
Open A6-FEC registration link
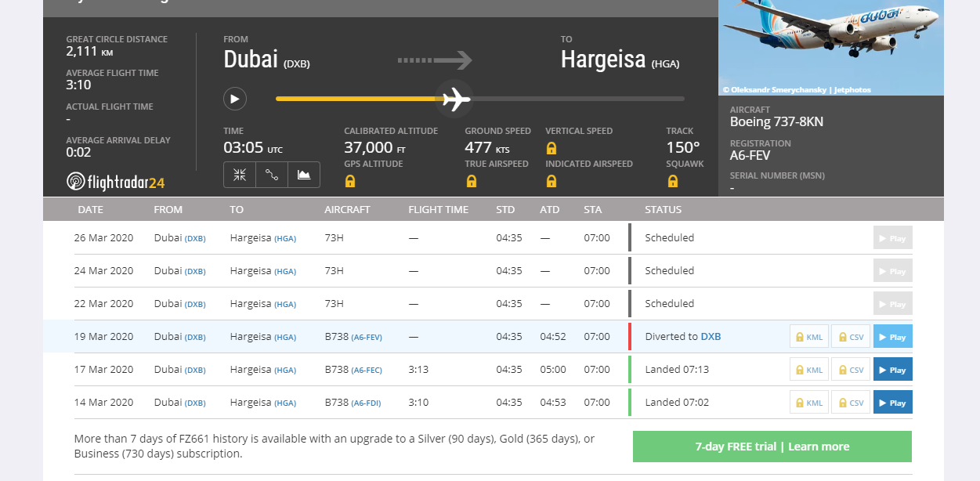pos(367,371)
